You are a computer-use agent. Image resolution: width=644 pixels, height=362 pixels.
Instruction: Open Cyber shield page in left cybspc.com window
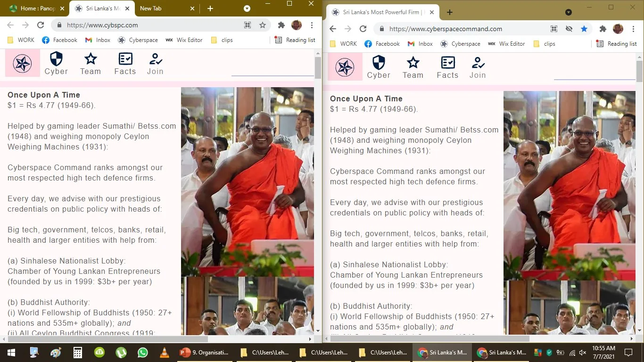[56, 64]
